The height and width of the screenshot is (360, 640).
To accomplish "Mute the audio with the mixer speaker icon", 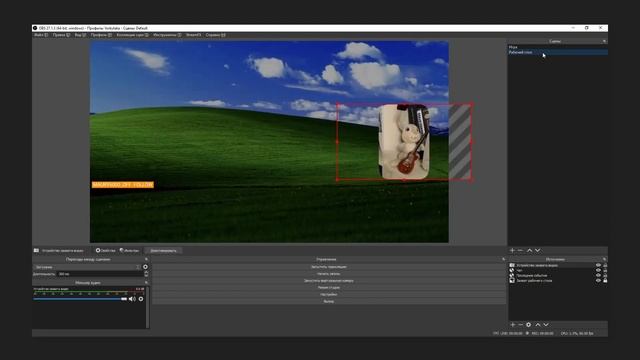I will tap(132, 299).
